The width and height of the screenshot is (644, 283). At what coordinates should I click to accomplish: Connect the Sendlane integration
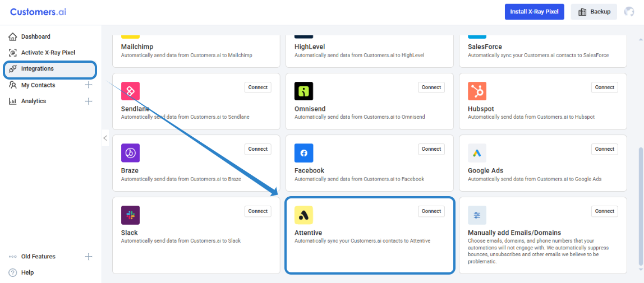[x=258, y=87]
